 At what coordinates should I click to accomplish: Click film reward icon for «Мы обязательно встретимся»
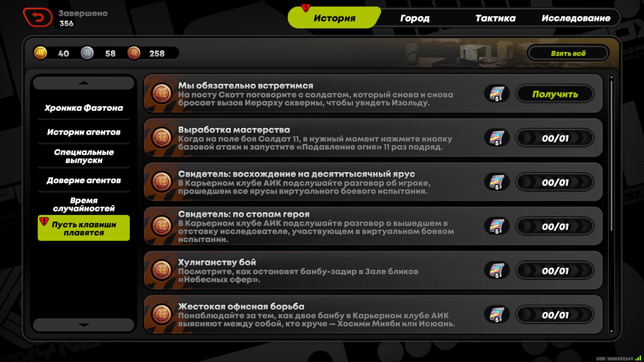[x=497, y=94]
